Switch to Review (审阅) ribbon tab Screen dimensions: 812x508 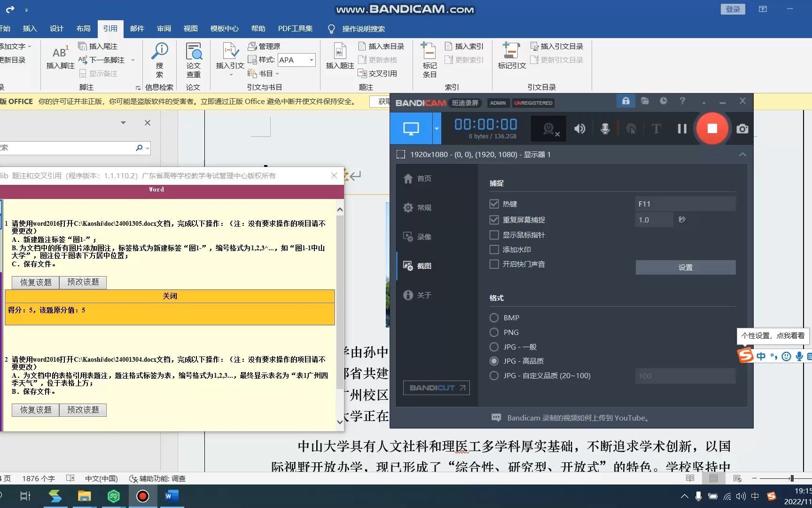(x=164, y=29)
